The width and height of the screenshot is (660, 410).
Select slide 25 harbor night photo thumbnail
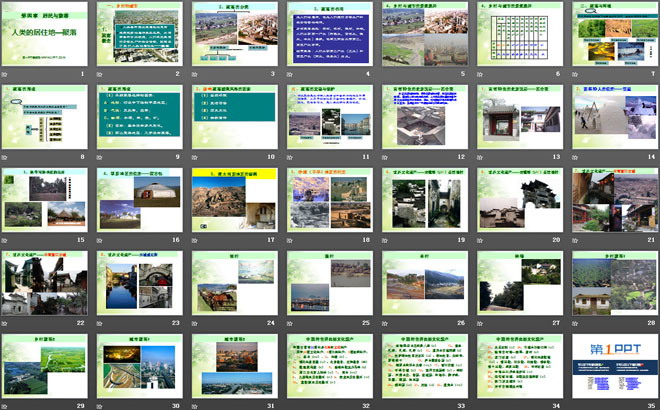[x=329, y=283]
